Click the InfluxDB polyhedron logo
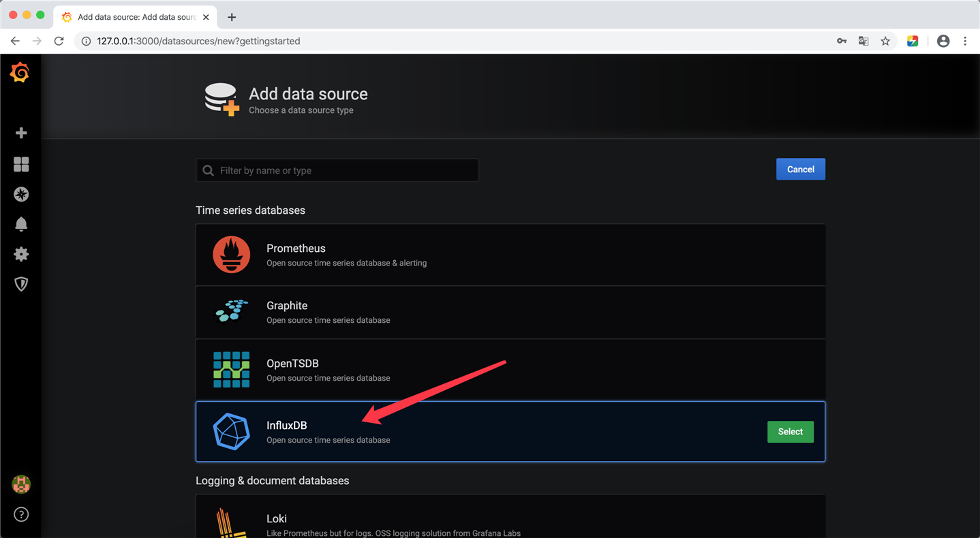The width and height of the screenshot is (980, 538). coord(232,431)
